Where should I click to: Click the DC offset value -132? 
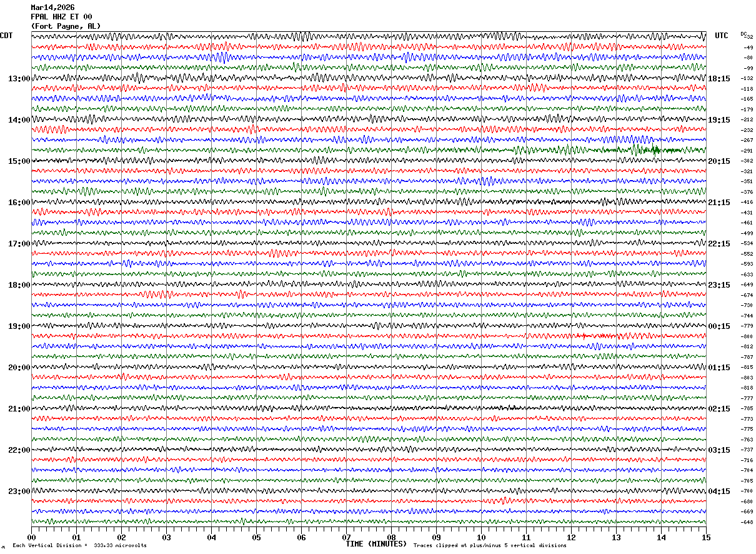747,79
